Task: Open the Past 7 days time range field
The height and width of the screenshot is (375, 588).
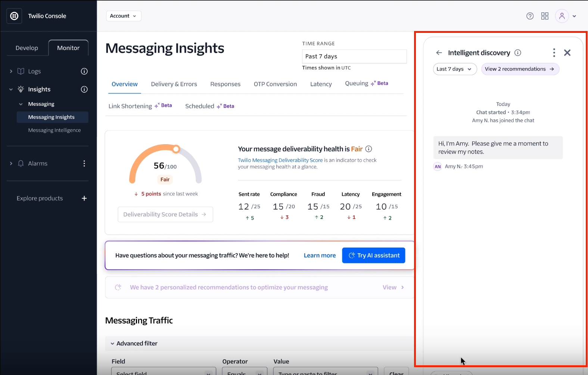Action: coord(354,56)
